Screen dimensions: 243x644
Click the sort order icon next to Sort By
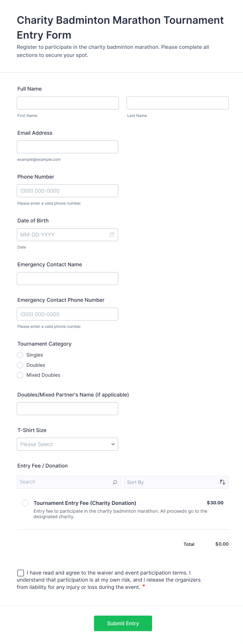(222, 482)
